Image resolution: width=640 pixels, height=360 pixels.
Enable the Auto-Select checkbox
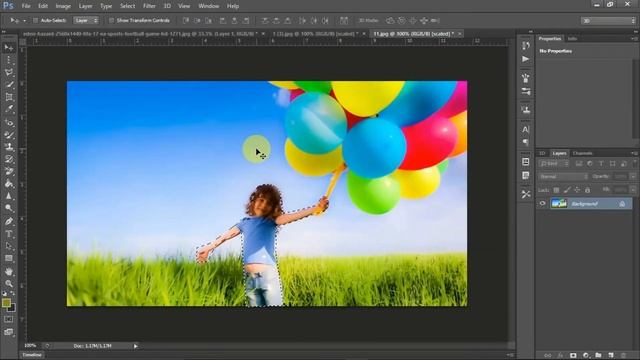[36, 20]
